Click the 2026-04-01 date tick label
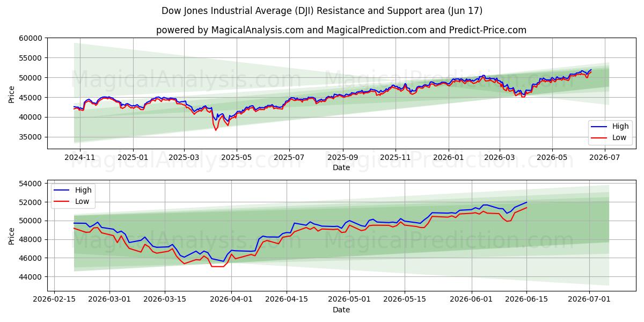 point(232,299)
